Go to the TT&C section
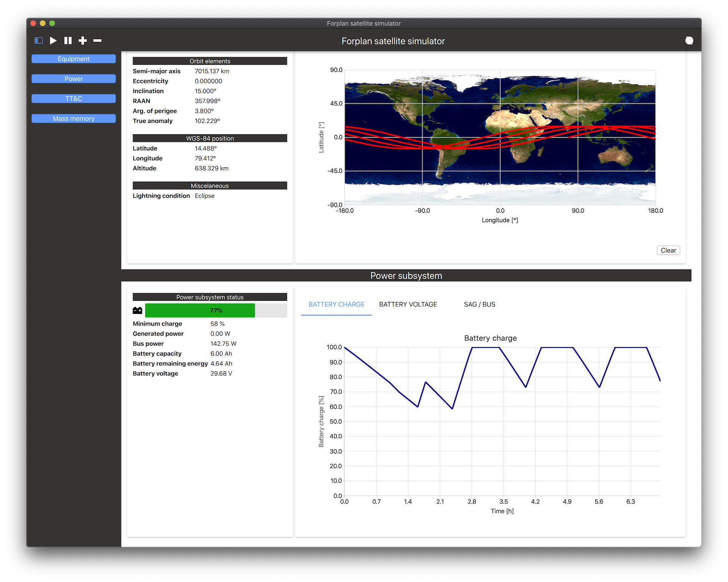 pyautogui.click(x=74, y=99)
